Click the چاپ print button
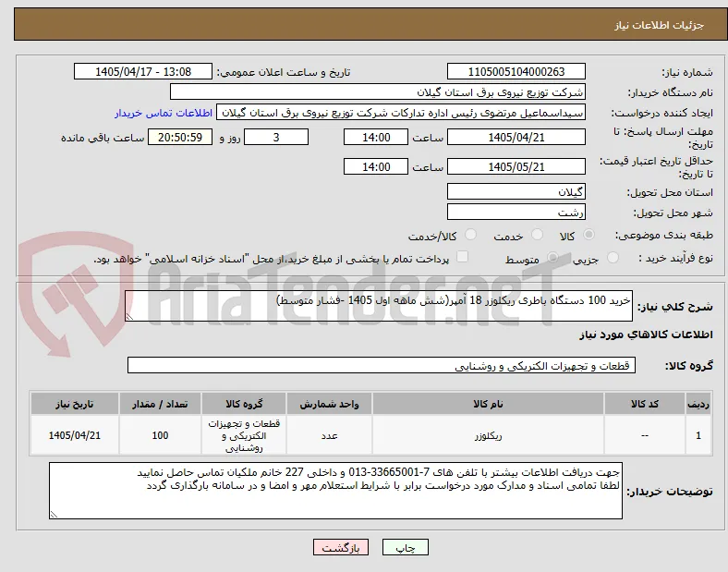 [x=405, y=547]
